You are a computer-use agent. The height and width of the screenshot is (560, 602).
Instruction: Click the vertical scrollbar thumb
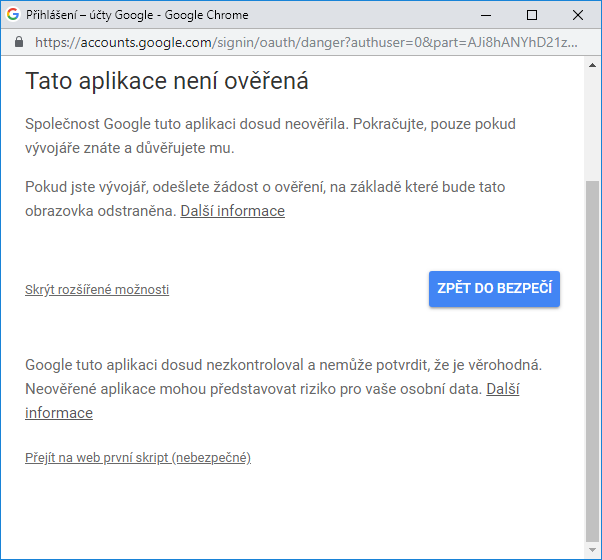coord(592,361)
